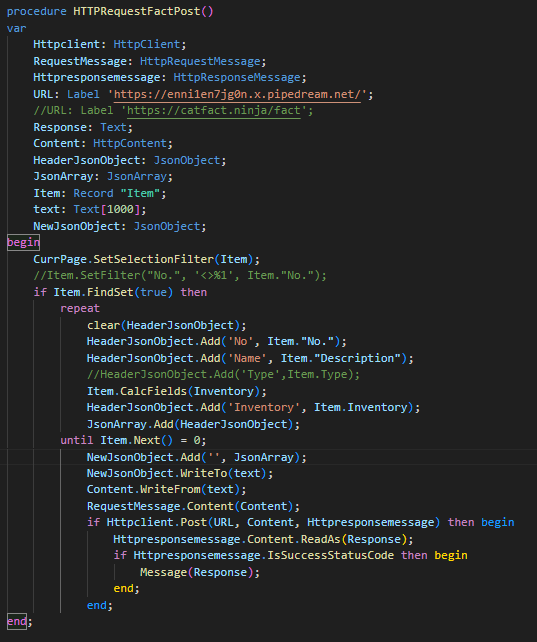Click the repeat keyword
The width and height of the screenshot is (537, 642).
pos(80,308)
